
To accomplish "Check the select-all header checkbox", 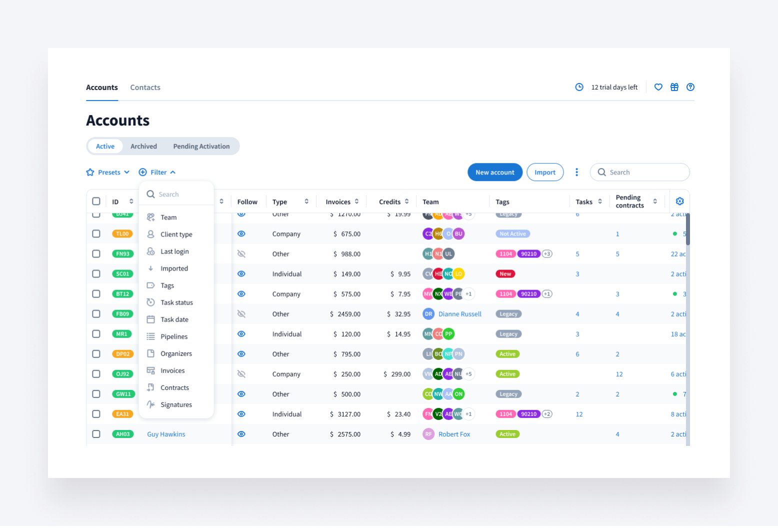I will (x=96, y=201).
